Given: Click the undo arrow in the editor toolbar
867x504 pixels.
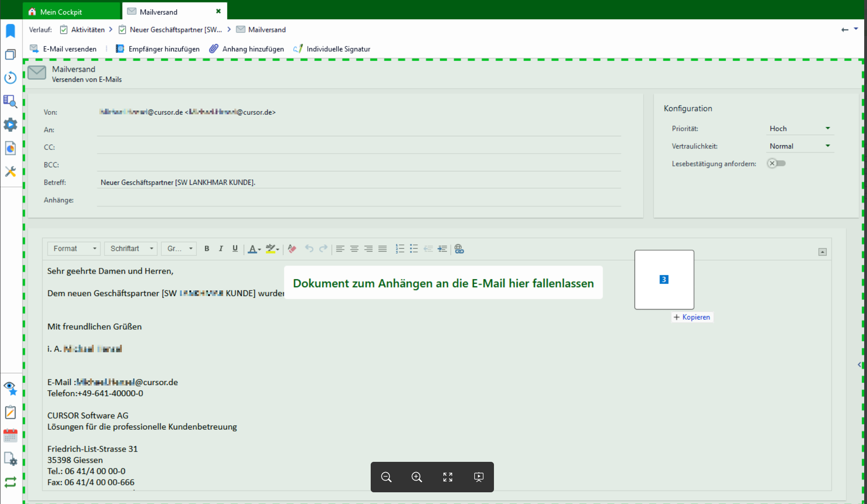Looking at the screenshot, I should (309, 249).
